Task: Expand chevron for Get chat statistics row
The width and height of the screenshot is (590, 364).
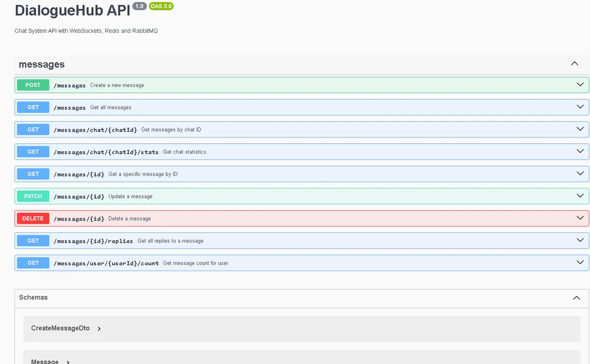Action: pyautogui.click(x=580, y=151)
